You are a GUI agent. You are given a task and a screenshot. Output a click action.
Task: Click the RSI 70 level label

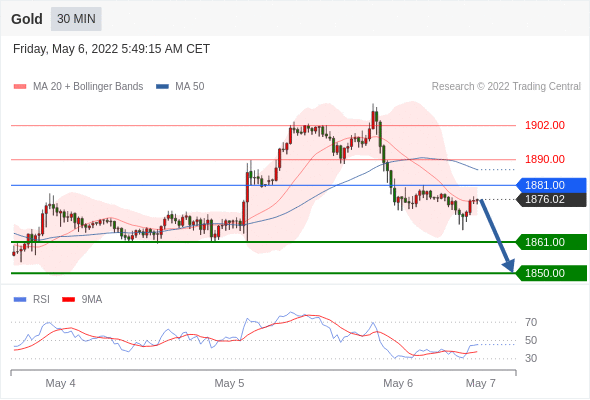point(531,322)
